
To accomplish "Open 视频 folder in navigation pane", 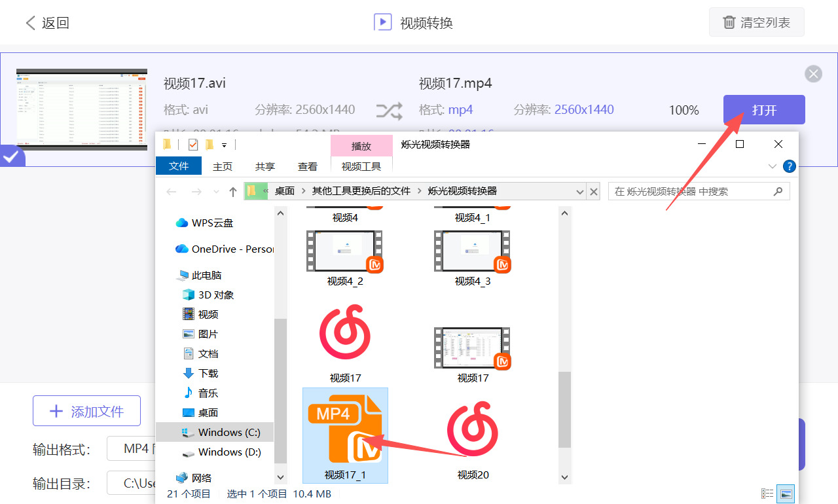I will pos(200,314).
